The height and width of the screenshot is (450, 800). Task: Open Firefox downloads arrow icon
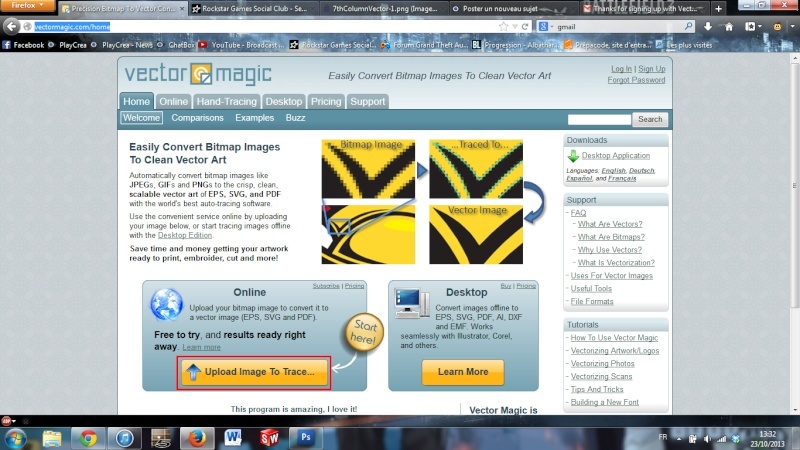(708, 27)
